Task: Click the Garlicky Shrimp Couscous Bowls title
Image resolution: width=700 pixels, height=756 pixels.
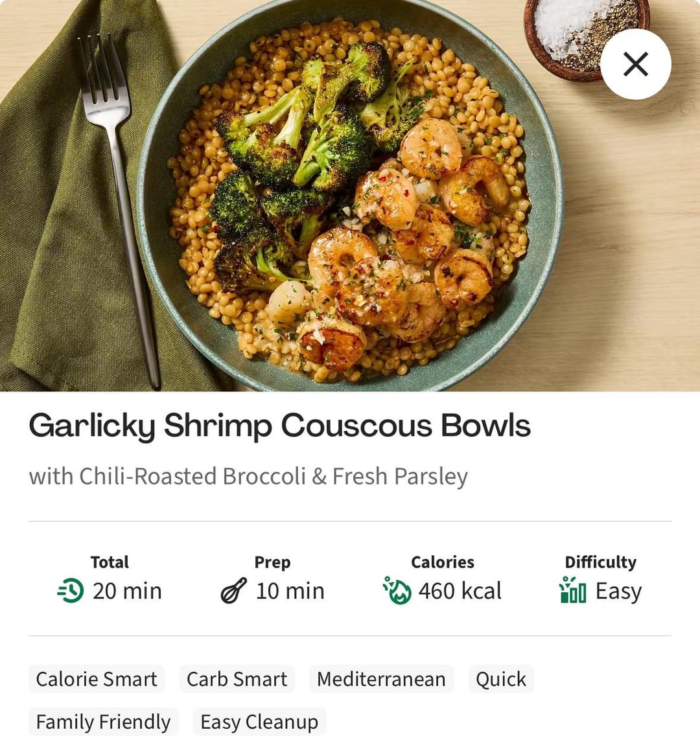Action: click(x=280, y=426)
